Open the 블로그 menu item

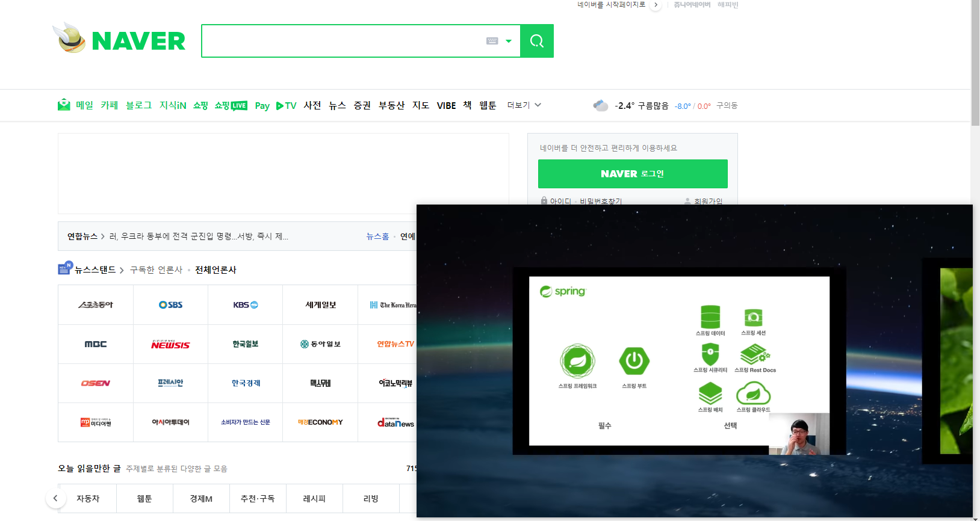(138, 105)
